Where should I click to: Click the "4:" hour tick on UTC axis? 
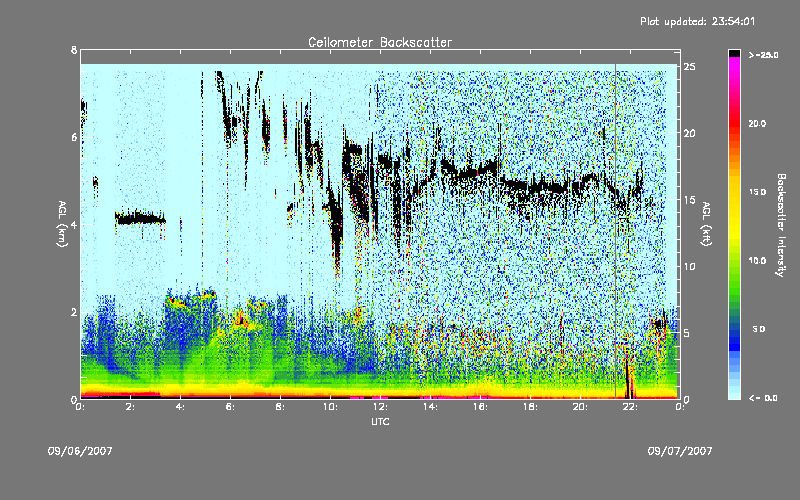(180, 407)
